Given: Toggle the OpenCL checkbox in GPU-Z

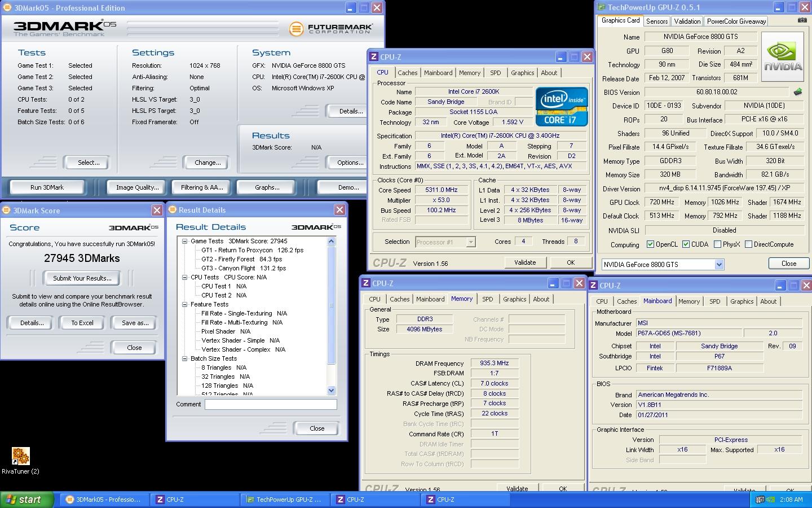Looking at the screenshot, I should [x=651, y=244].
